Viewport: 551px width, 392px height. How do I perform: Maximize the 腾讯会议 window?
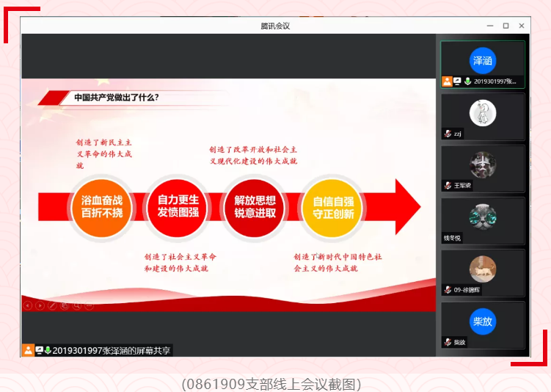[506, 26]
